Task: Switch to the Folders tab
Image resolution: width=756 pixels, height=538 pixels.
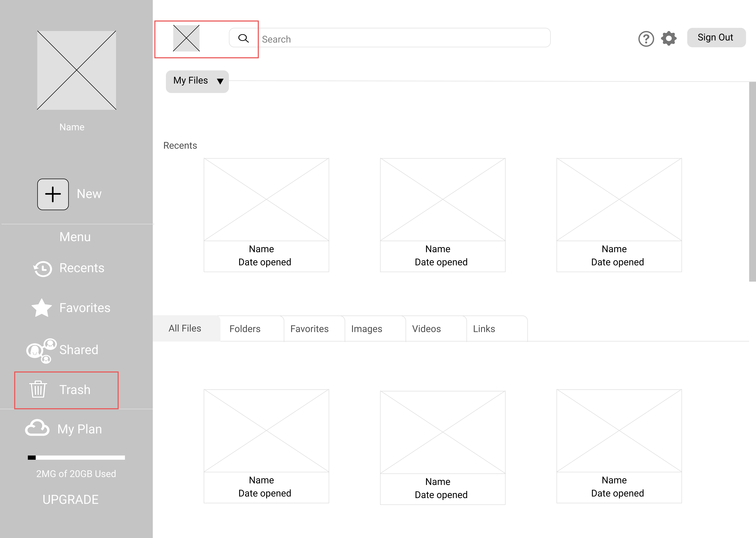Action: 252,329
